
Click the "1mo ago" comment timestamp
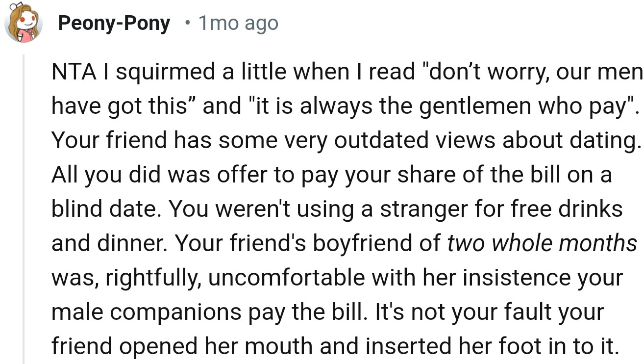(x=238, y=23)
